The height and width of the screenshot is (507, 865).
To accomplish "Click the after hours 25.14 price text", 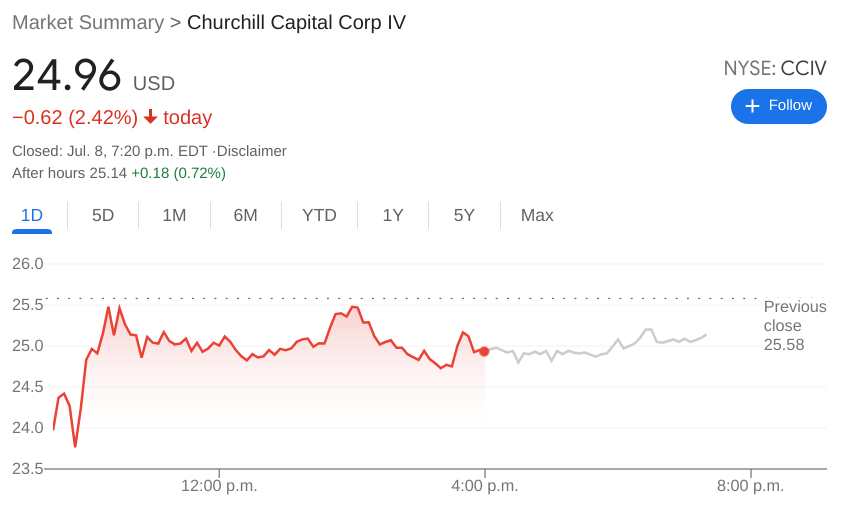I will [107, 173].
